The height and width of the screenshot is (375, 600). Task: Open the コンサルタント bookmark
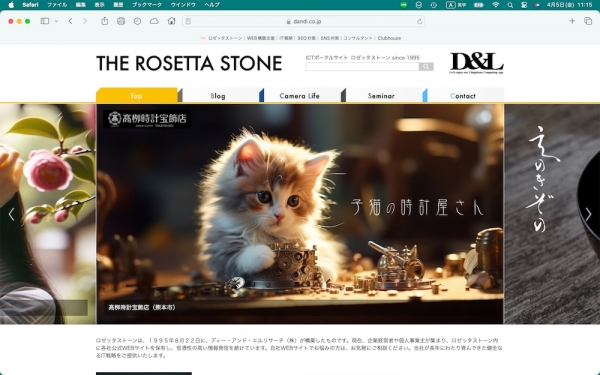point(357,38)
